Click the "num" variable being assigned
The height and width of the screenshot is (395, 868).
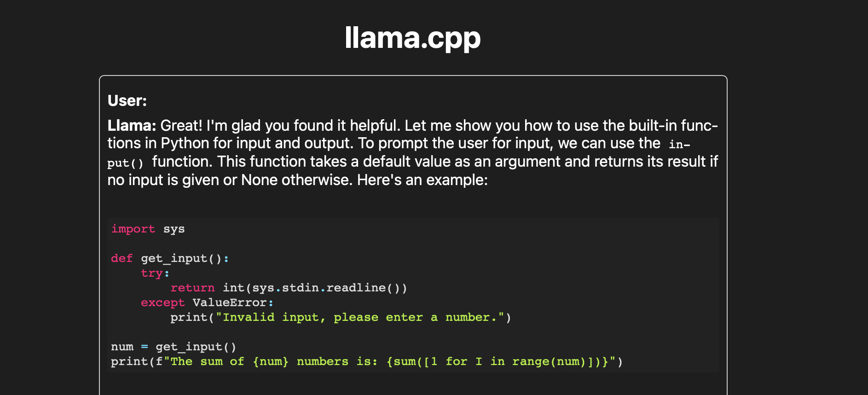tap(122, 347)
